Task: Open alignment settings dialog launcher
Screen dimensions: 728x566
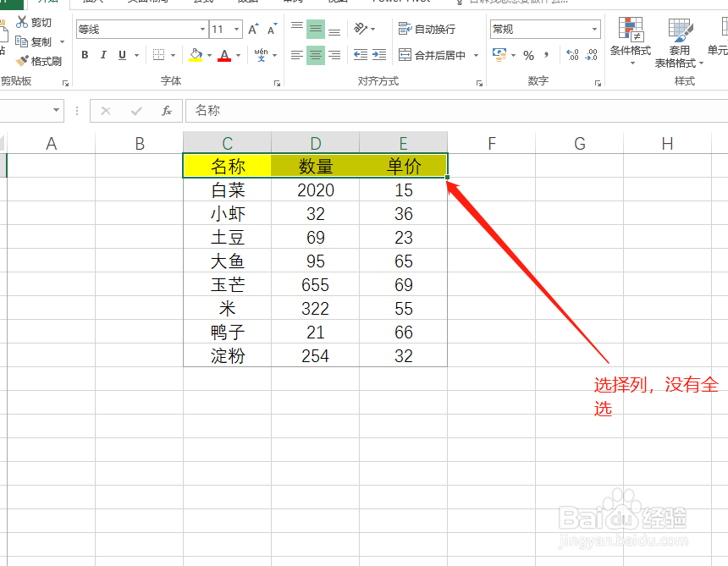Action: pyautogui.click(x=479, y=83)
